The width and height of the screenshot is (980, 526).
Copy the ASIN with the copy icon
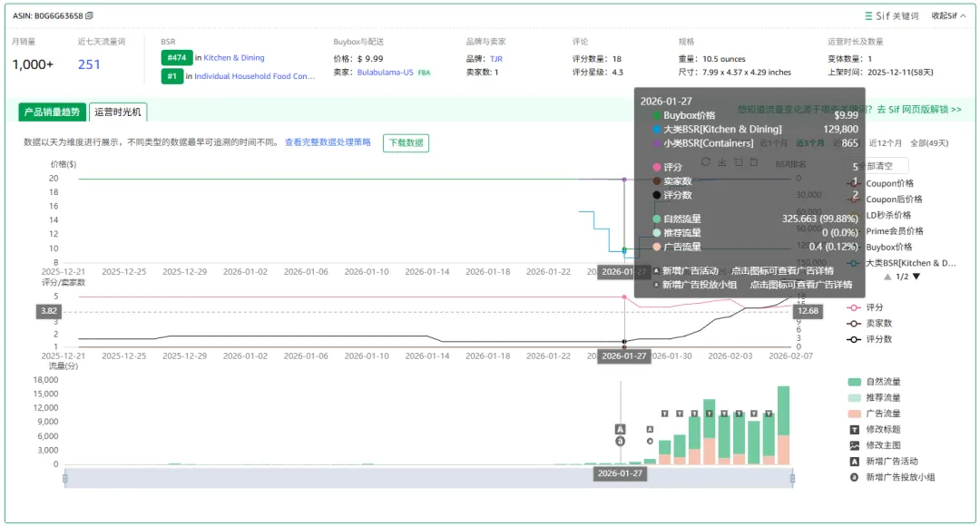point(90,15)
